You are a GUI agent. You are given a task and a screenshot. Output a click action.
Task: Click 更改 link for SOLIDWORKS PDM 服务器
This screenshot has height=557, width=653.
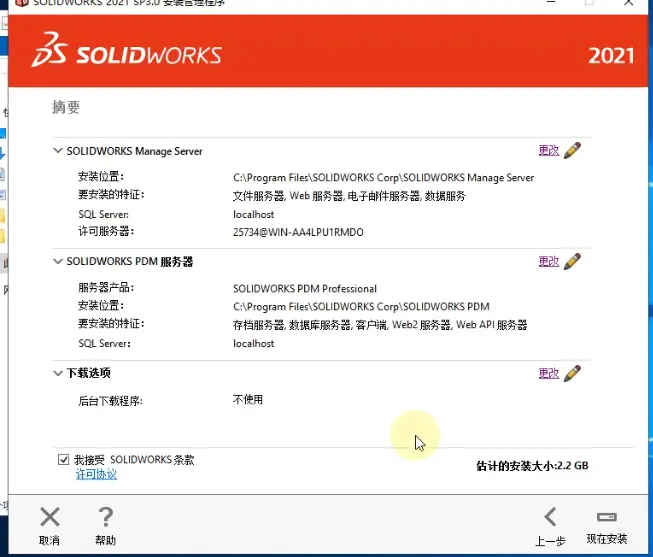pyautogui.click(x=549, y=262)
